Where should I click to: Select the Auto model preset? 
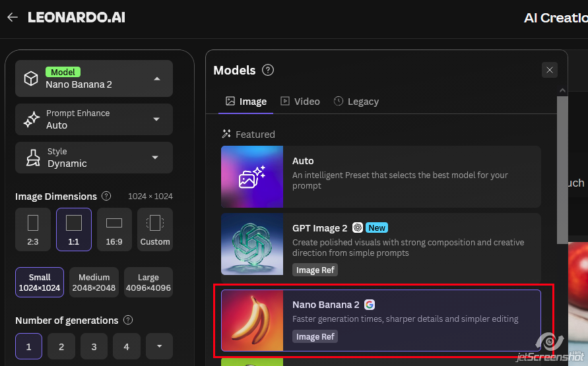(381, 177)
